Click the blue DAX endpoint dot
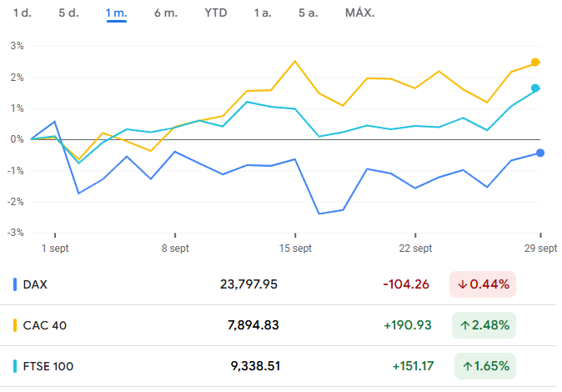The height and width of the screenshot is (392, 562). tap(540, 153)
